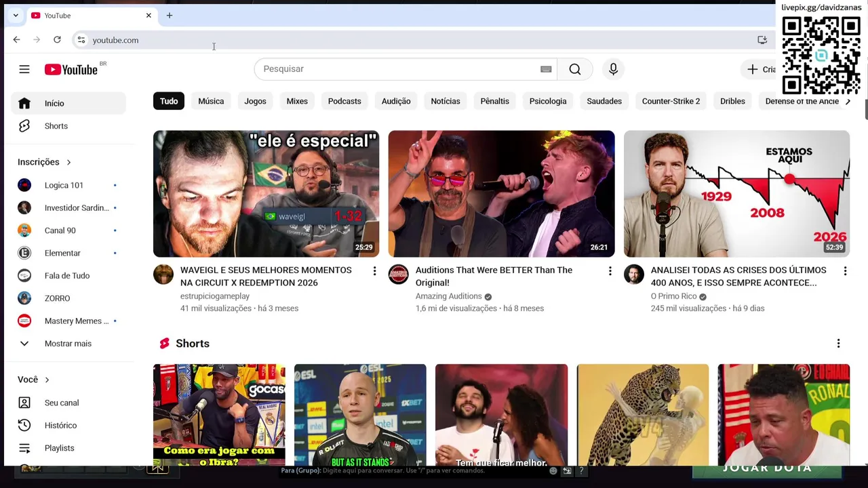Select the Podcasts filter chip
Viewport: 868px width, 488px height.
point(344,101)
